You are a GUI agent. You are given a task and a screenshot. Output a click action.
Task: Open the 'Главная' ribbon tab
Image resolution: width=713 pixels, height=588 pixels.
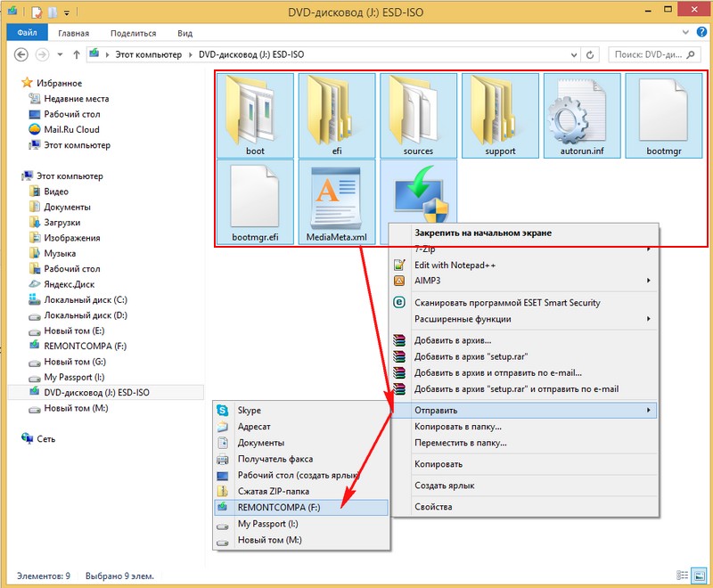pos(73,33)
